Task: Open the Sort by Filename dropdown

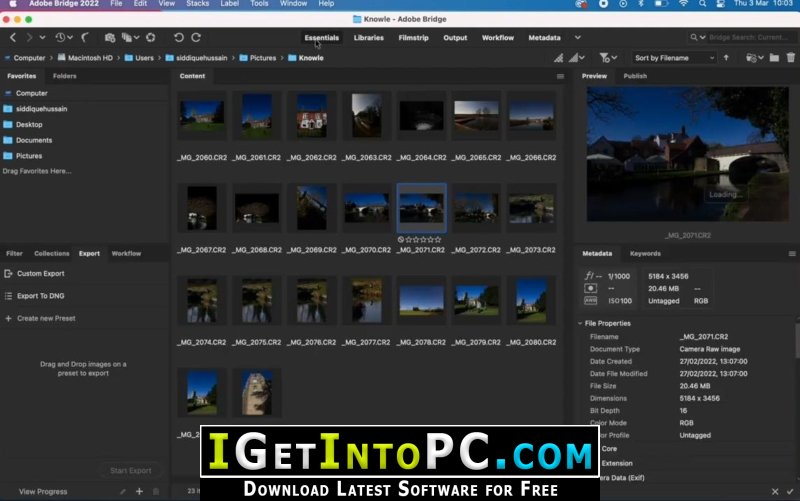Action: 673,58
